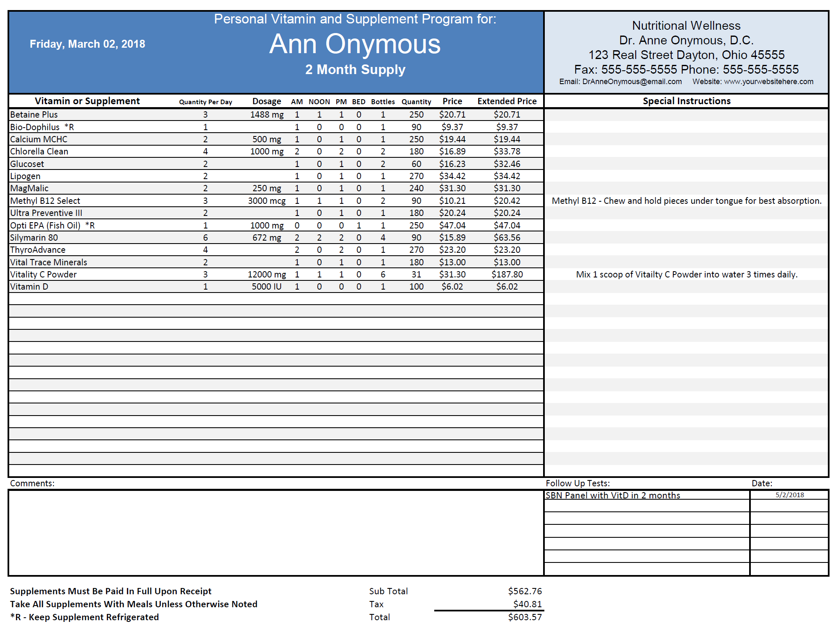This screenshot has height=629, width=840.
Task: Select the Extended Price column header
Action: tap(507, 101)
